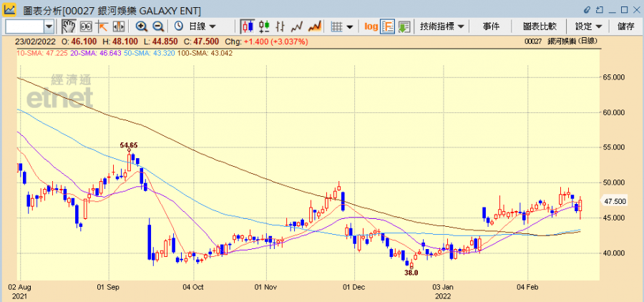Click the 00027 銀河娛樂 (日線) chart title

point(561,41)
